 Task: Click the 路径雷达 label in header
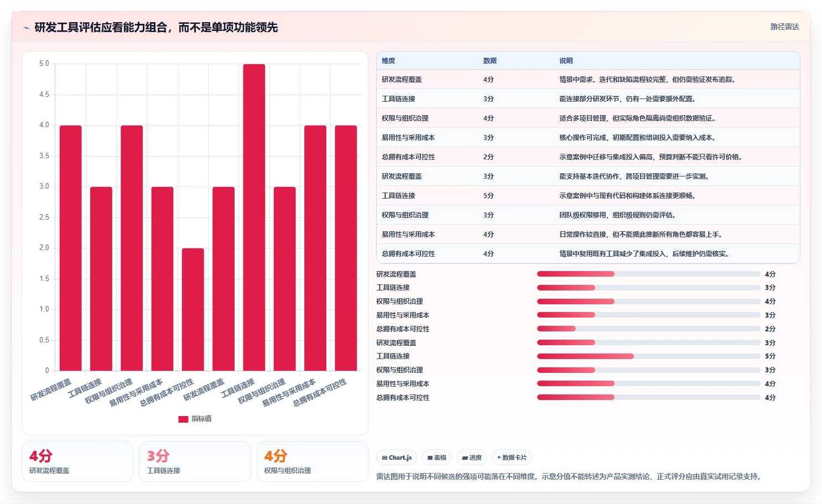click(784, 27)
